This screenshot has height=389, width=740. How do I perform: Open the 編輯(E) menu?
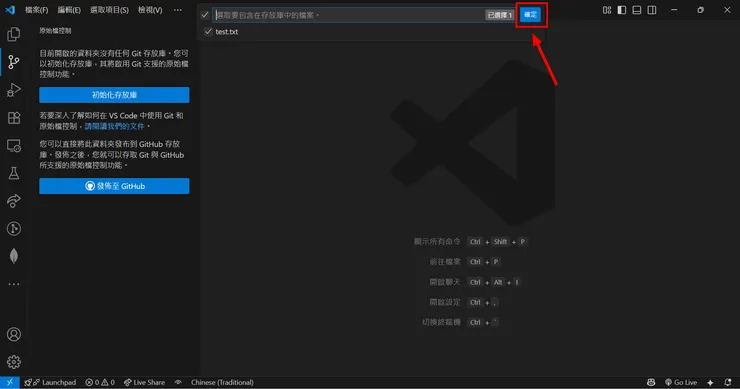[69, 10]
